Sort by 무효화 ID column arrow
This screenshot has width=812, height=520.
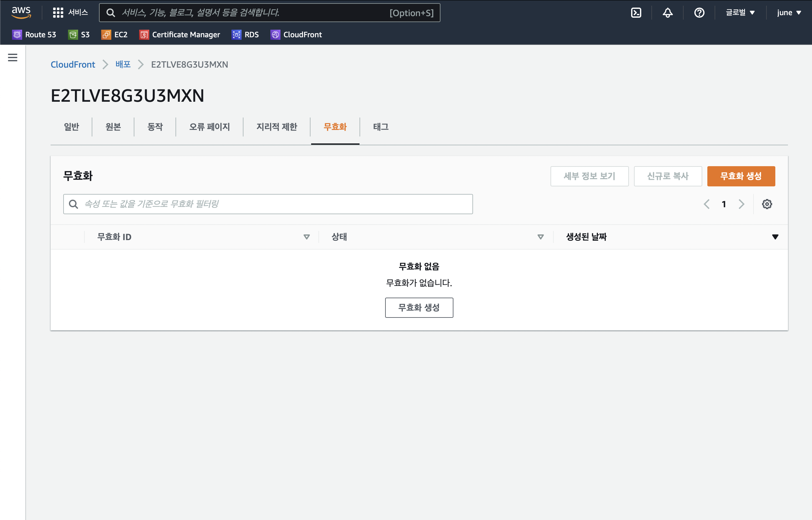pyautogui.click(x=306, y=237)
